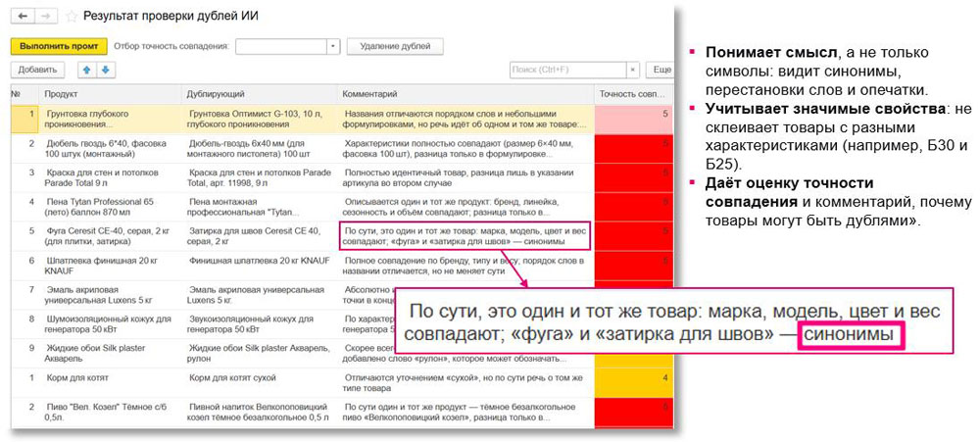Go forward using the right arrow button
Screen dimensions: 980x442
[x=48, y=17]
